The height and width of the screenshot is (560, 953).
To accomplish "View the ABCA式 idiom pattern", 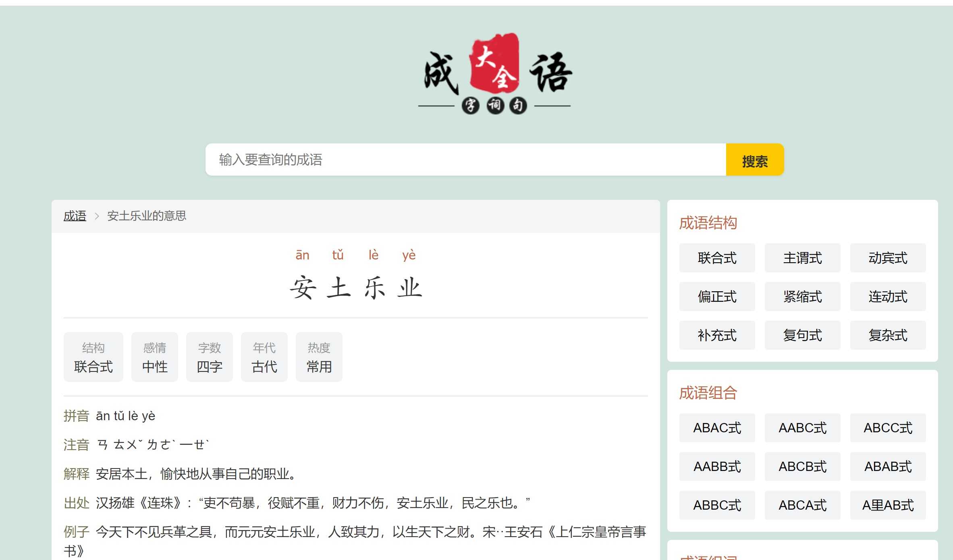I will 803,505.
